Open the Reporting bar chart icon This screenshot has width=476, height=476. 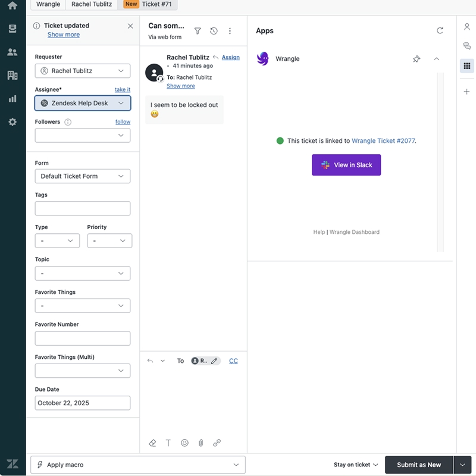coord(12,99)
